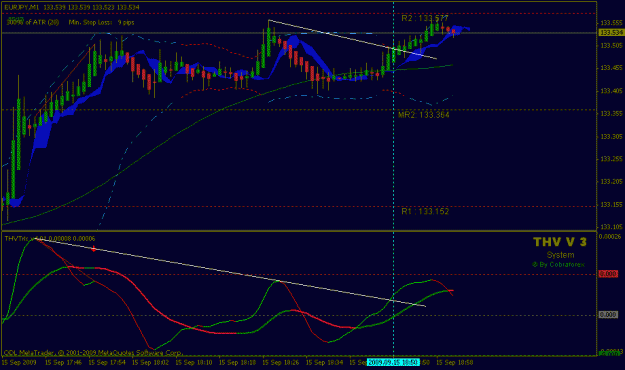Click the 133.105 price axis value
This screenshot has height=370, width=625.
coord(611,227)
